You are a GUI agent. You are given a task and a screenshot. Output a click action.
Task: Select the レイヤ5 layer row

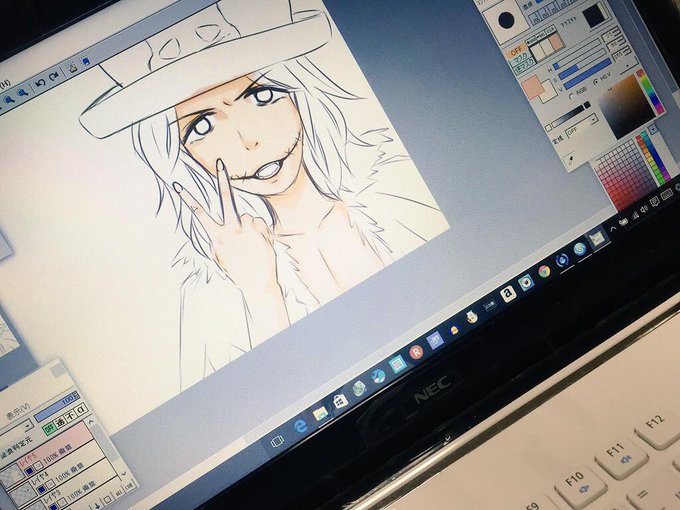click(48, 454)
